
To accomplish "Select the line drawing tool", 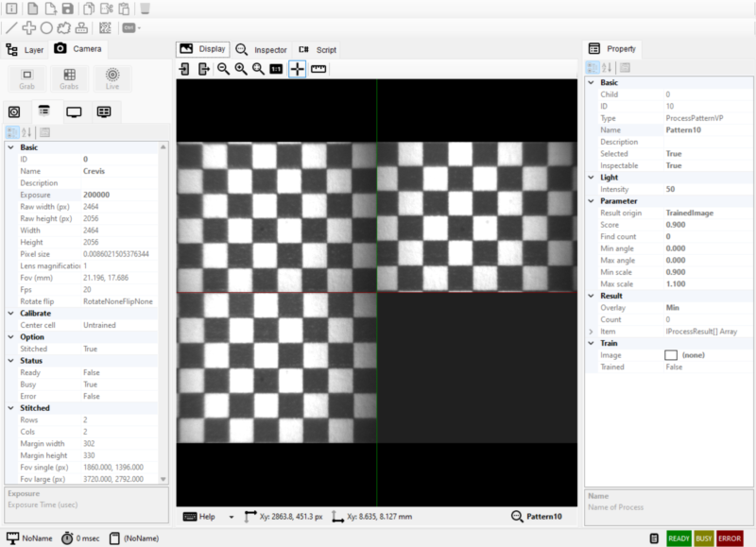I will pos(11,27).
